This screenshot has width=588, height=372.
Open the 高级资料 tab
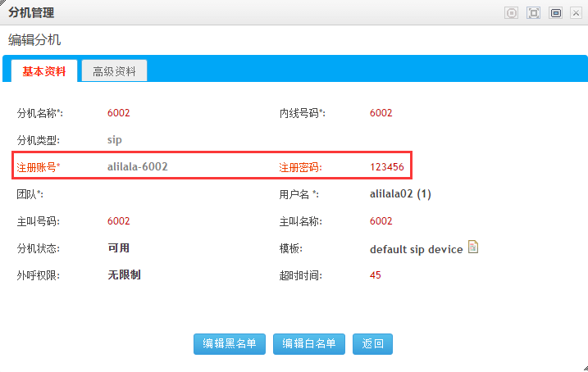[114, 71]
